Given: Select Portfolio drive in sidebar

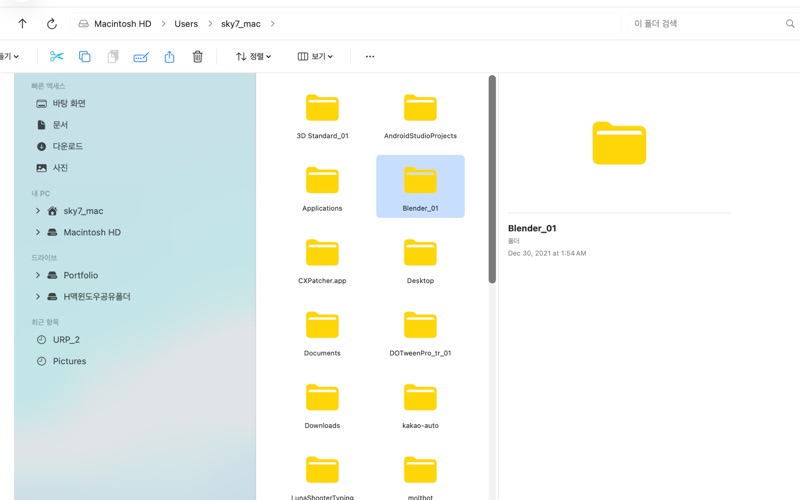Looking at the screenshot, I should click(x=81, y=275).
